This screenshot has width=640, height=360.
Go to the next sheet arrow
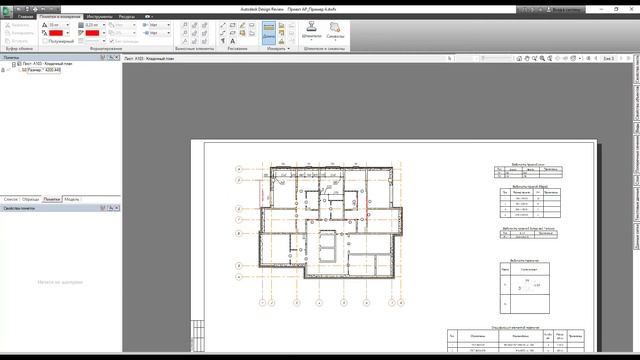(621, 58)
